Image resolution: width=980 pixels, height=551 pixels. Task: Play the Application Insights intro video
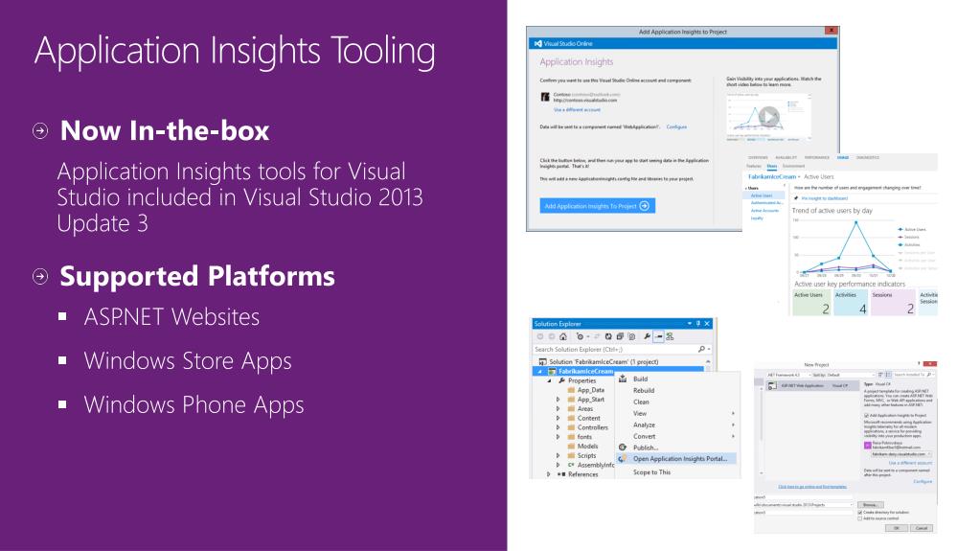[x=768, y=116]
